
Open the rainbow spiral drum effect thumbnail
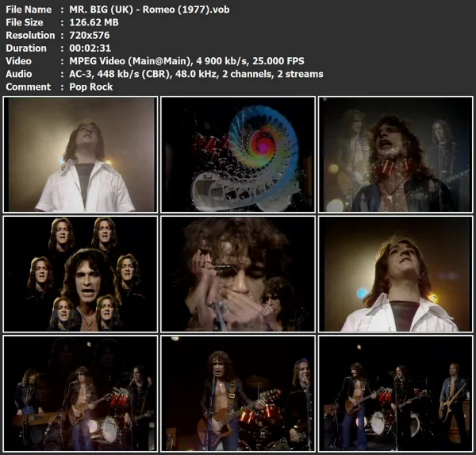tap(238, 154)
